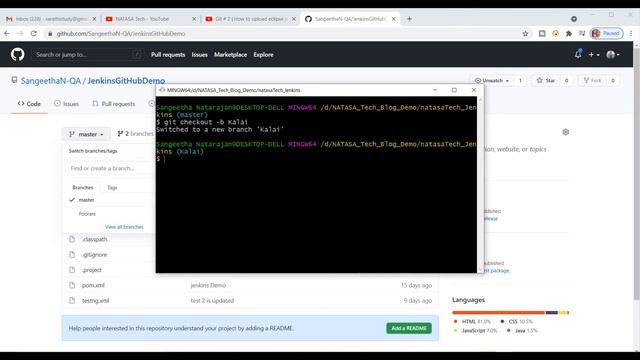640x360 pixels.
Task: Maximize the MINGW64 terminal window
Action: pos(454,90)
